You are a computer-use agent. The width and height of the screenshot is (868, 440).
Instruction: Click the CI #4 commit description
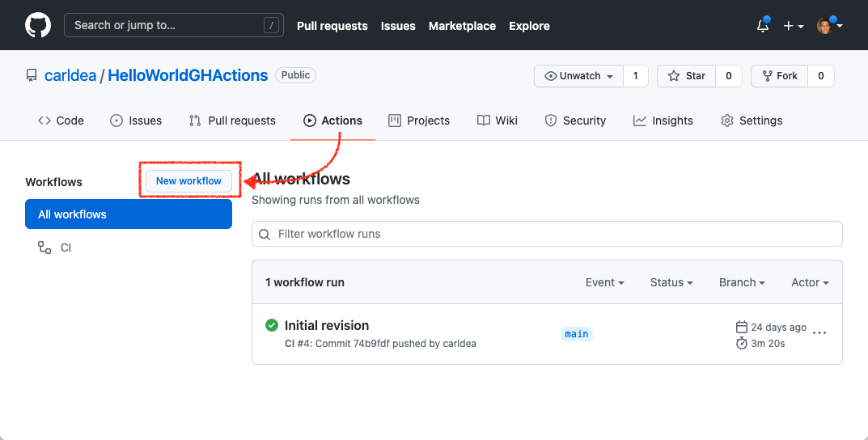point(380,344)
